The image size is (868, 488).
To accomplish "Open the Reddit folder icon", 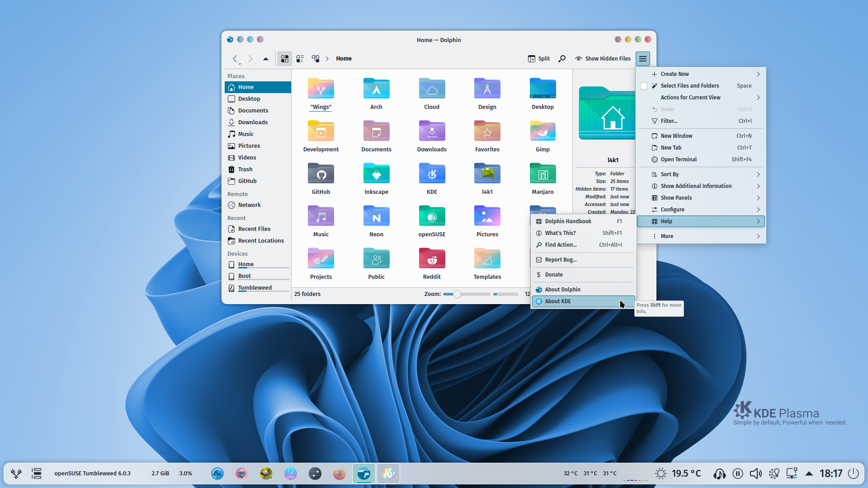I will (x=432, y=258).
